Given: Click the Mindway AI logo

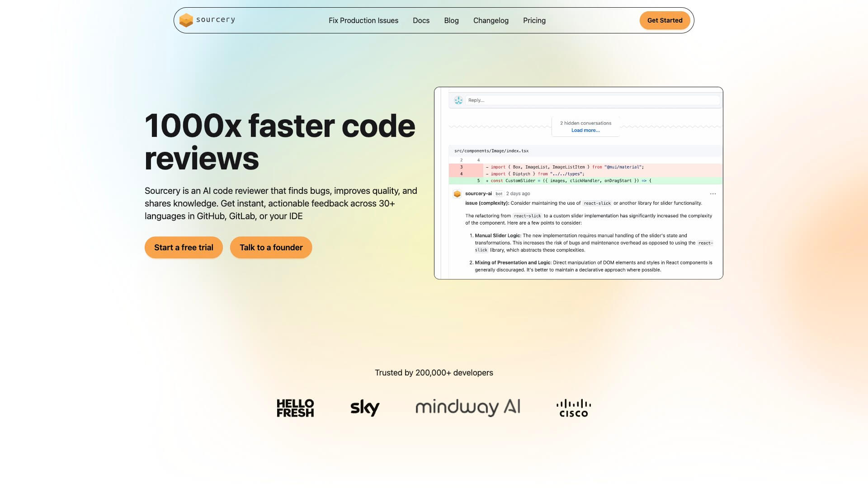Looking at the screenshot, I should tap(468, 407).
